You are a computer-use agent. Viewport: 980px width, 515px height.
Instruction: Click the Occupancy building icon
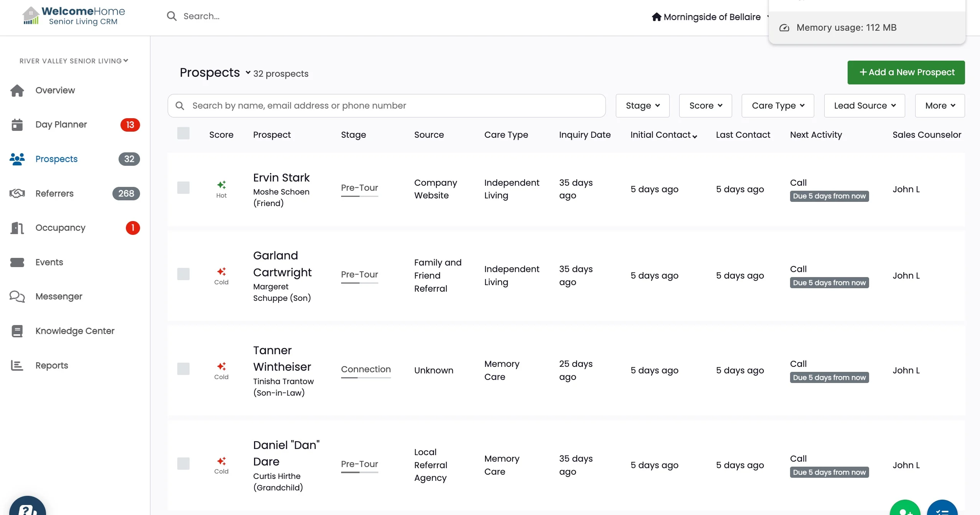pos(17,228)
